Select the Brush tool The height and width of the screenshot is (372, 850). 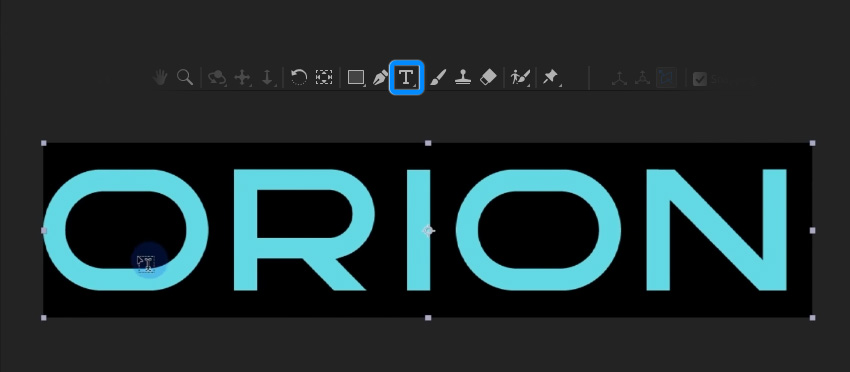point(437,78)
